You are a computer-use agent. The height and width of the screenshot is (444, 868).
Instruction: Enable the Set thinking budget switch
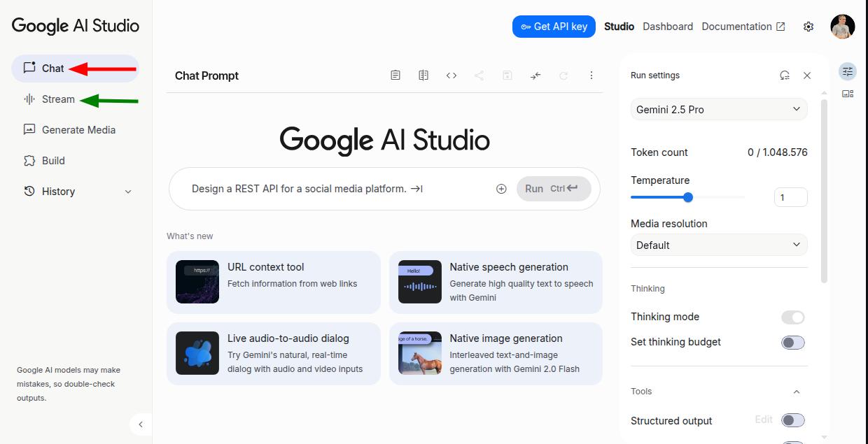point(793,343)
